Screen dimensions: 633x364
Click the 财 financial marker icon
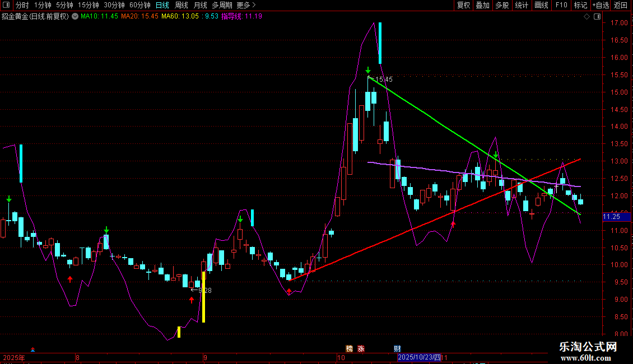click(x=397, y=349)
